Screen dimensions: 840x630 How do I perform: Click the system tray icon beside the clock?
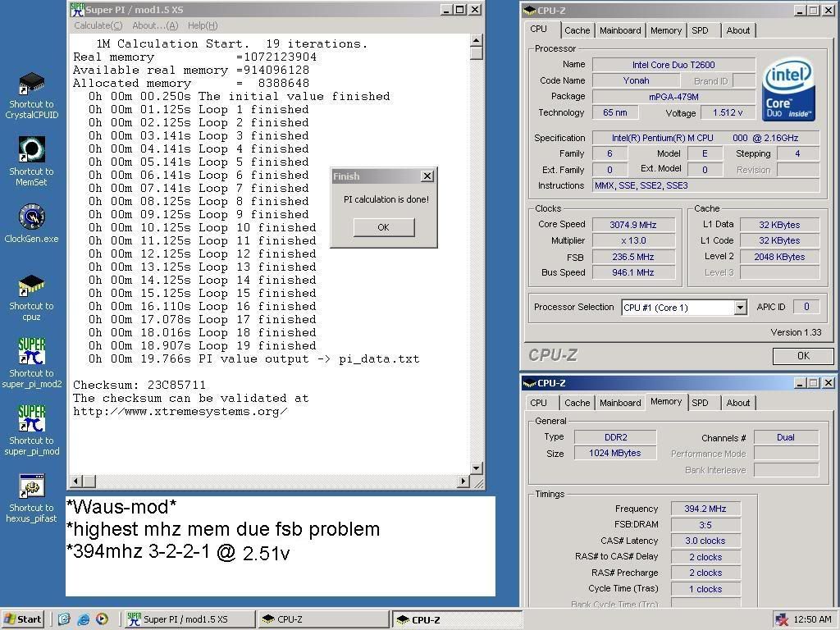point(782,620)
